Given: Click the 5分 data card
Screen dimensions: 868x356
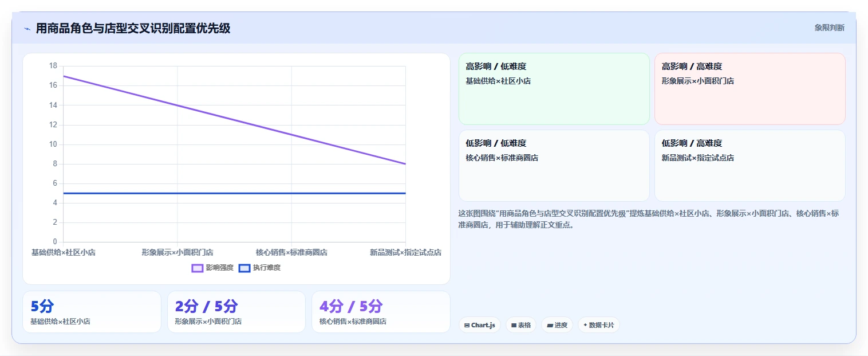Looking at the screenshot, I should coord(92,312).
